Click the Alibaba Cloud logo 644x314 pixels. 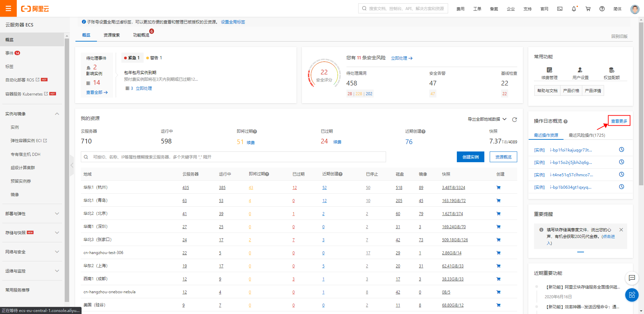35,9
